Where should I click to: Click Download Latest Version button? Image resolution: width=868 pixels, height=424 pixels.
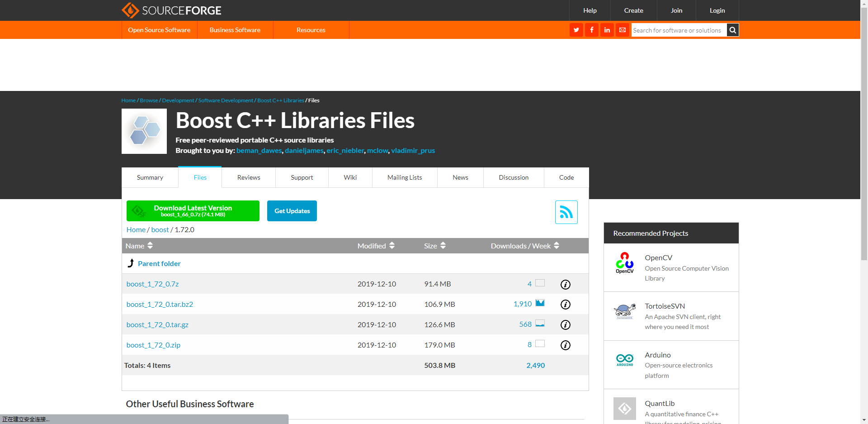tap(193, 210)
